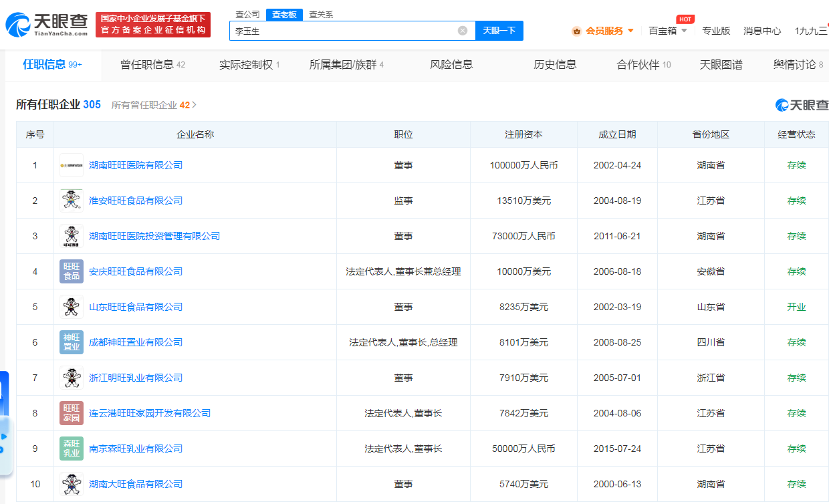This screenshot has width=829, height=504.
Task: Open the 历史信息 tab
Action: tap(555, 65)
